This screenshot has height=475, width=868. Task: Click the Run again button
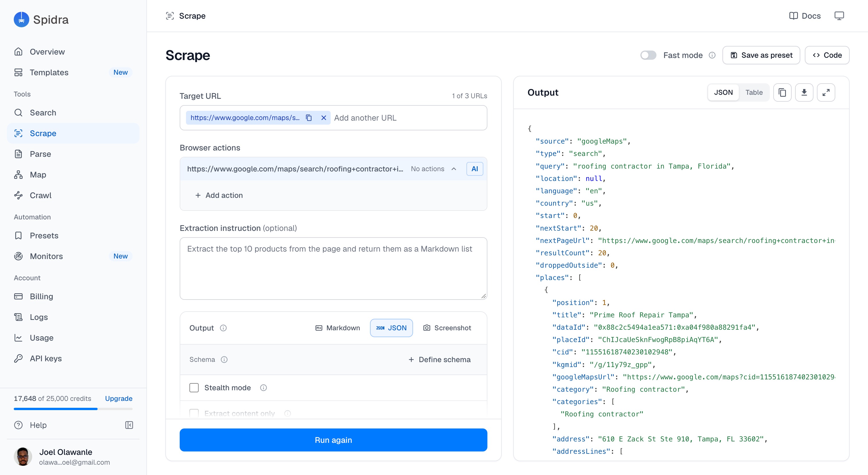(333, 440)
